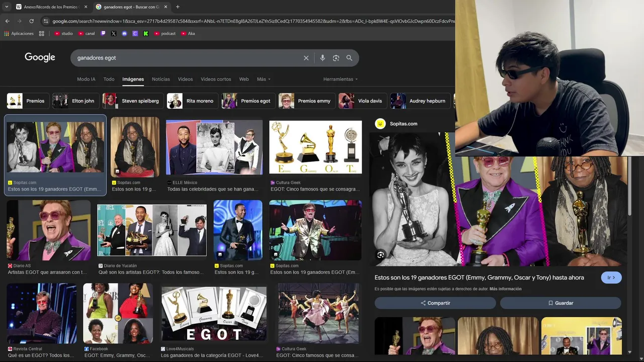The image size is (644, 362).
Task: Expand the Herramientas dropdown
Action: point(341,79)
